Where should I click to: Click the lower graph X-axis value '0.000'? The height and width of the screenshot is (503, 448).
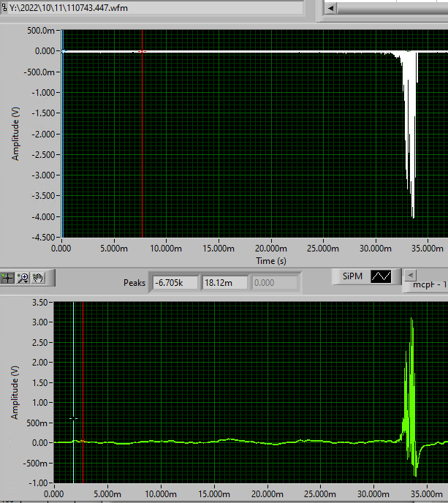53,494
